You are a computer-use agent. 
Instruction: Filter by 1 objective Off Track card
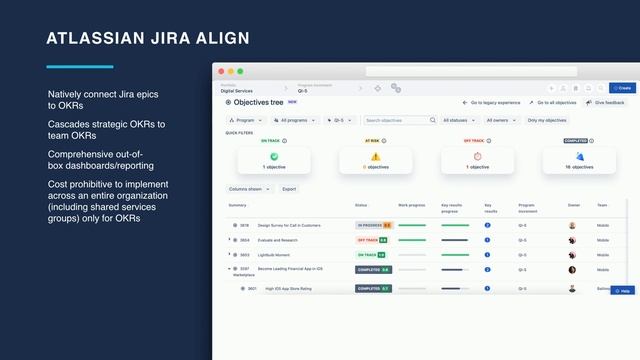[x=478, y=160]
